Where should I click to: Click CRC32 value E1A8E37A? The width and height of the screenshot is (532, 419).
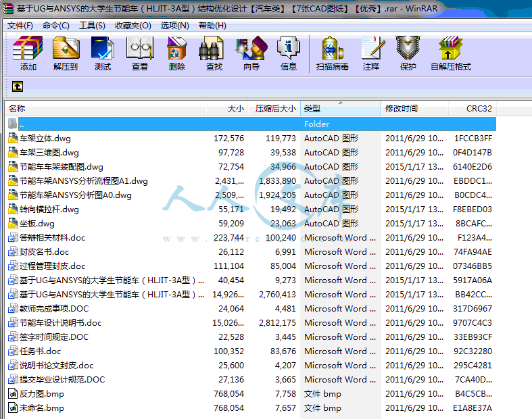473,408
